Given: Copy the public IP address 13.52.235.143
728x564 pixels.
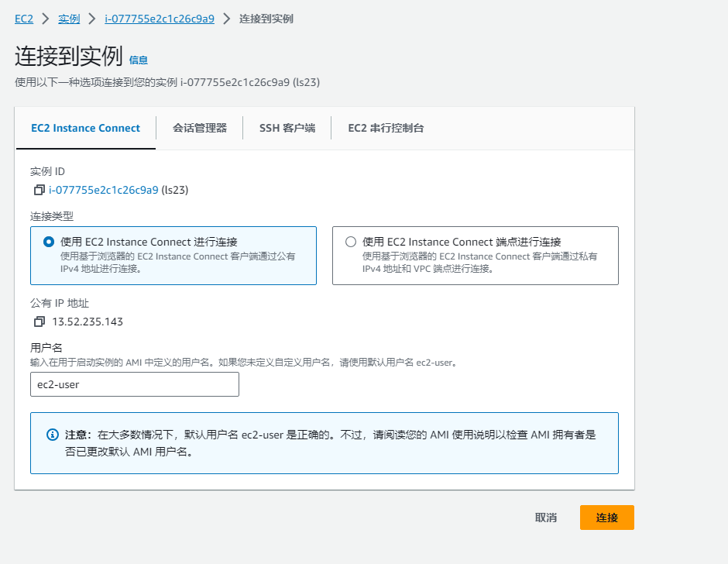Looking at the screenshot, I should coord(39,322).
